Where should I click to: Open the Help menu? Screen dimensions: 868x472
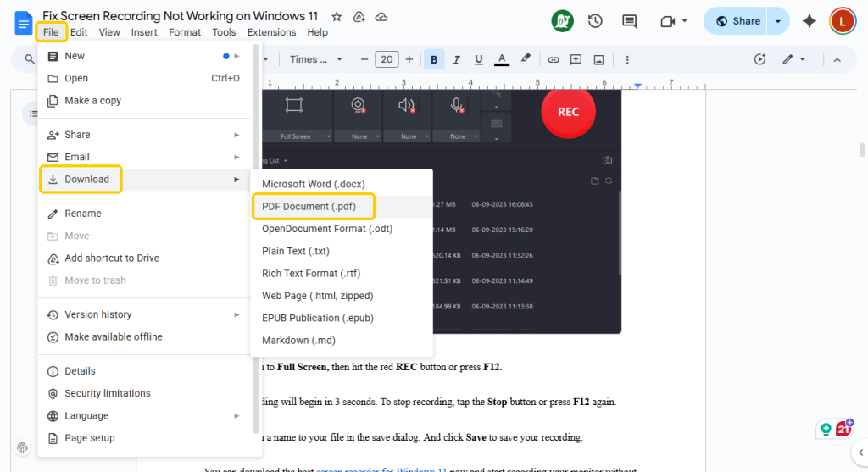click(317, 32)
